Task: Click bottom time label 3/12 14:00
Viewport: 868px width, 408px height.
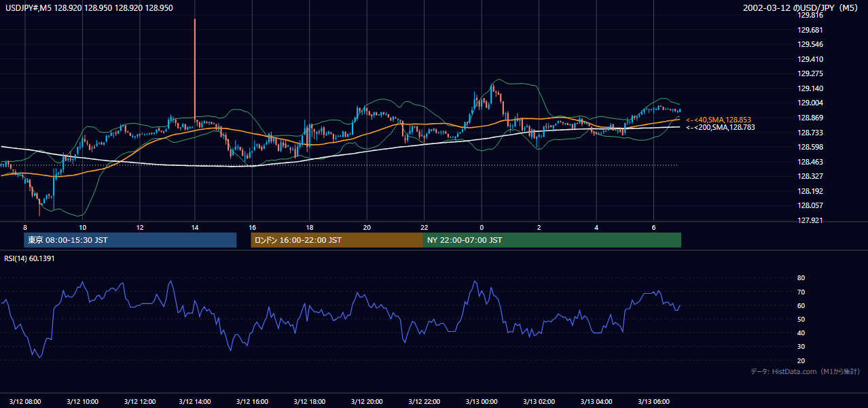Action: [196, 401]
